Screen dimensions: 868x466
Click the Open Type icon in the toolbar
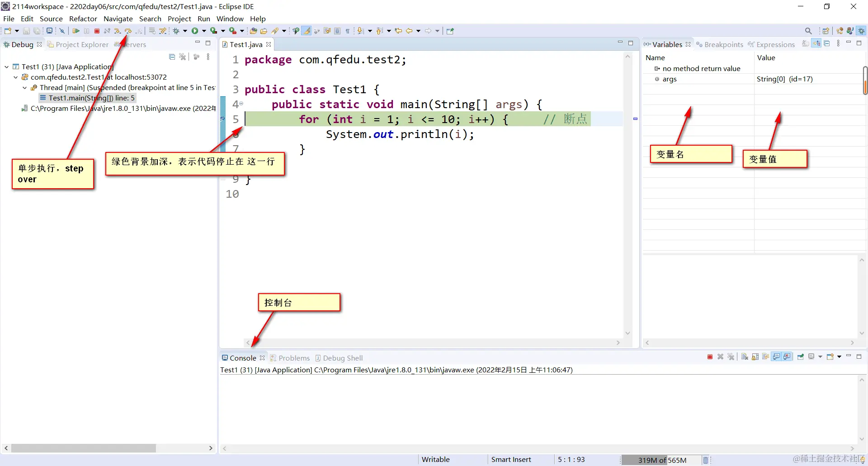point(253,31)
